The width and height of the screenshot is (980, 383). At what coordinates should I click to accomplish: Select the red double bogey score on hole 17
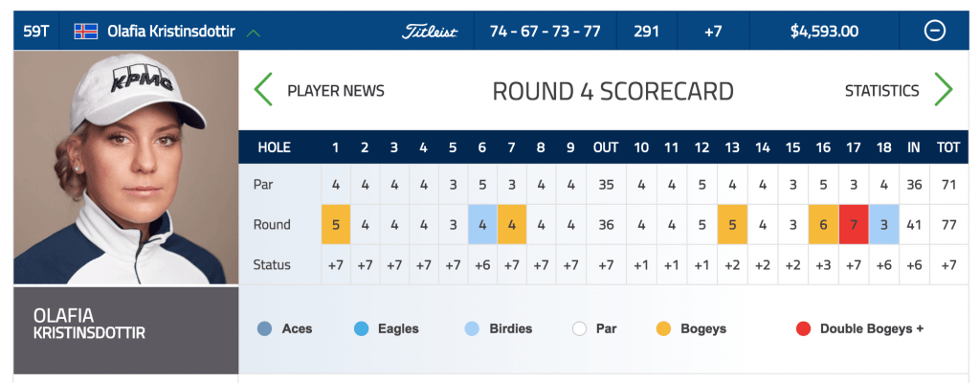point(853,224)
